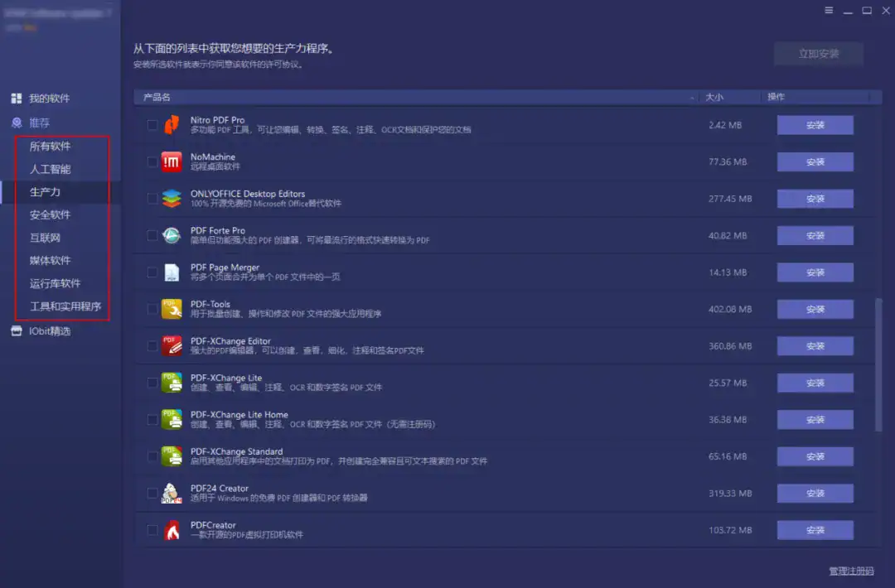Click the PDFCreator flame icon
The image size is (895, 588).
[x=172, y=530]
